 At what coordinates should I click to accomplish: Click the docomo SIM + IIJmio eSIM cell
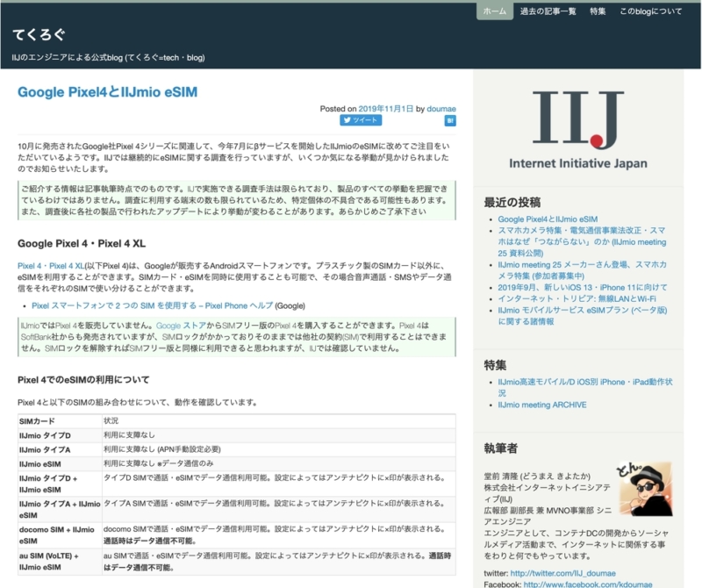[x=60, y=535]
